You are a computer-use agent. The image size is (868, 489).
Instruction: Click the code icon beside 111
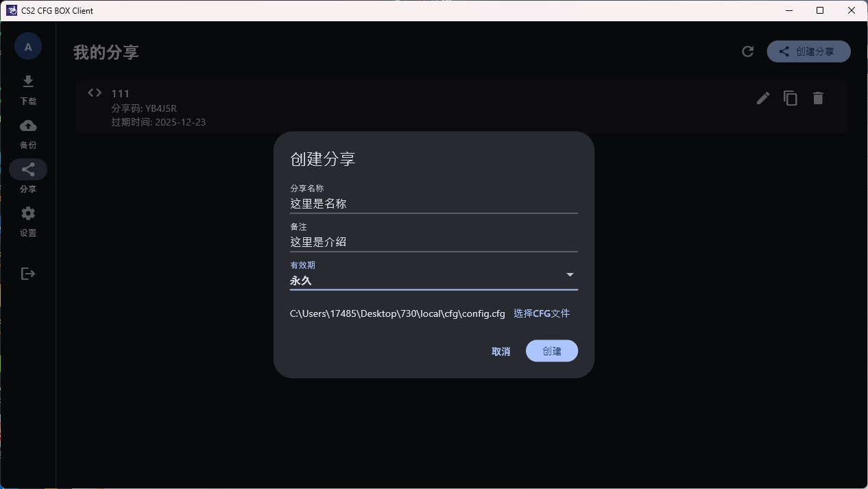[95, 93]
